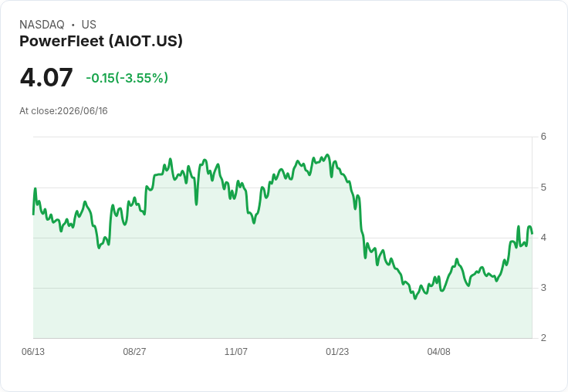Click the 08/27 x-axis date label
The width and height of the screenshot is (568, 392).
click(134, 351)
